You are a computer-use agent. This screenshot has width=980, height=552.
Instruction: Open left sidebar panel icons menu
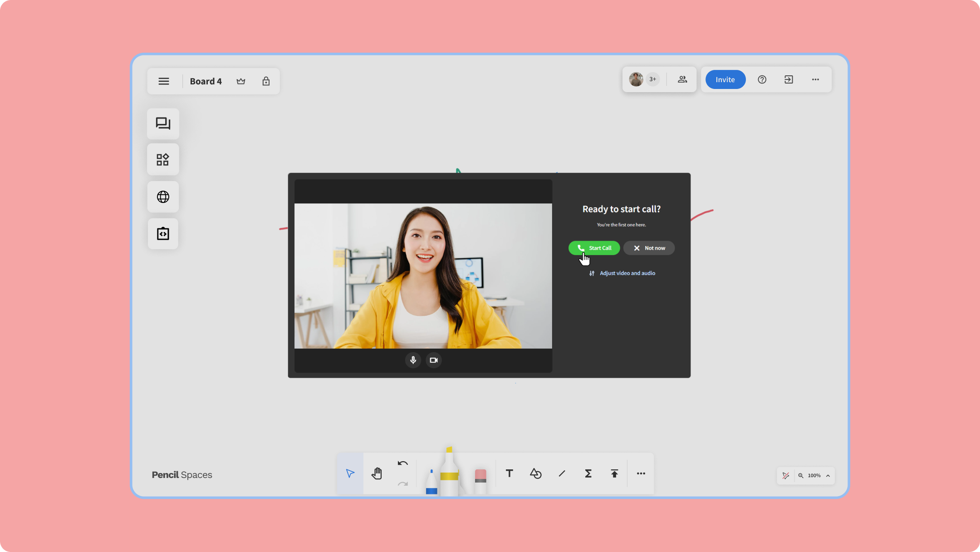tap(163, 81)
